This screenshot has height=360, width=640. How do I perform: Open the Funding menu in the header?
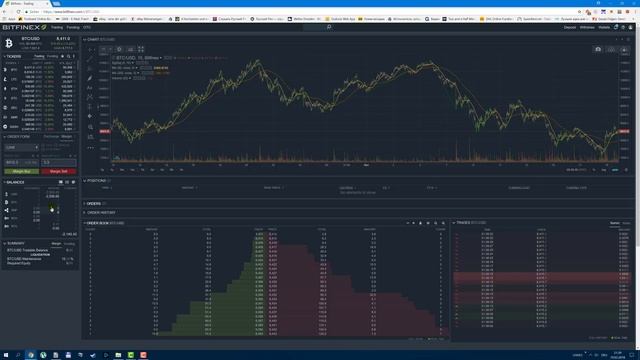[x=73, y=27]
